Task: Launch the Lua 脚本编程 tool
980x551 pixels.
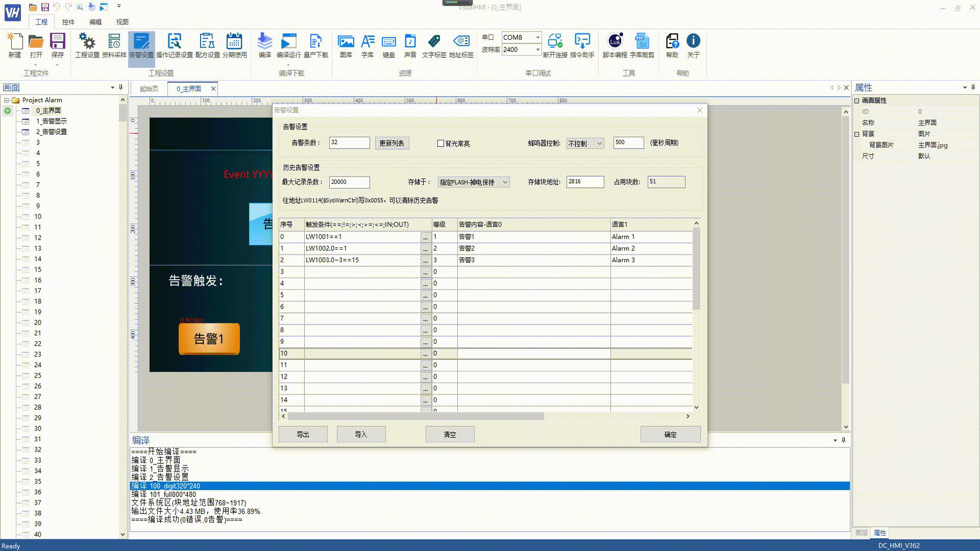Action: point(615,42)
